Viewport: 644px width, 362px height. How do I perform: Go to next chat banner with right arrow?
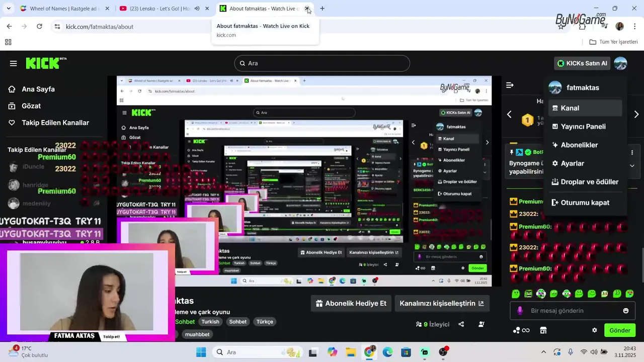[x=636, y=114]
